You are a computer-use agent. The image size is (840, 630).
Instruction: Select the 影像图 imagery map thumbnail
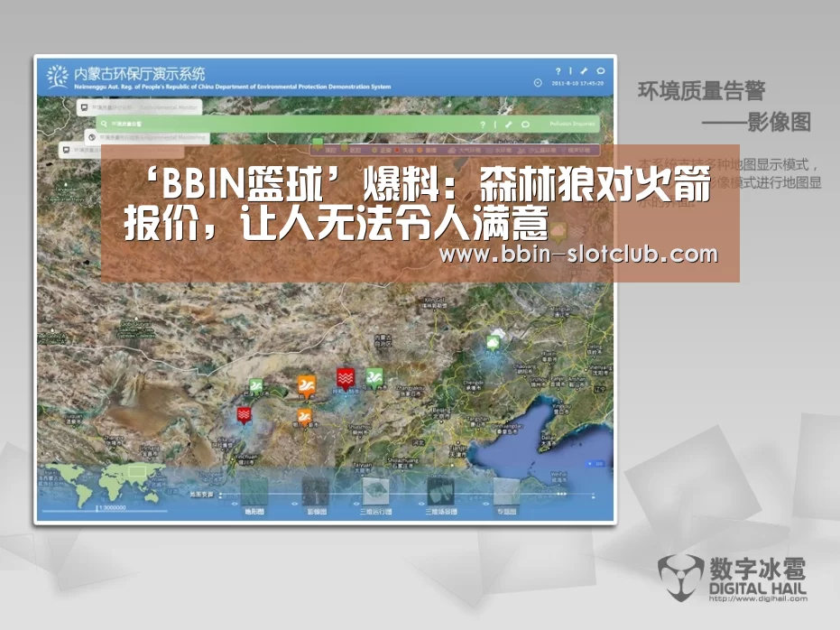(316, 491)
